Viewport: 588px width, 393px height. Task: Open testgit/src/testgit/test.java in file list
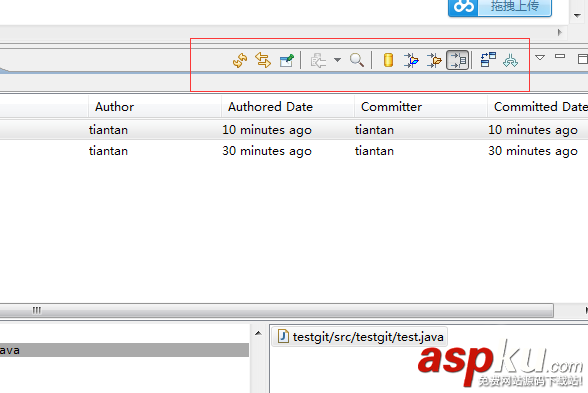pos(359,337)
